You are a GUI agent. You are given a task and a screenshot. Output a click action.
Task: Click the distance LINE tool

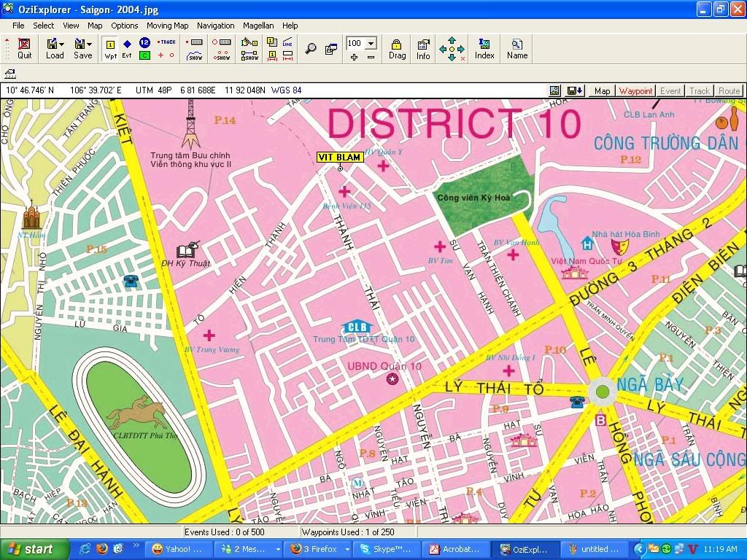click(287, 42)
